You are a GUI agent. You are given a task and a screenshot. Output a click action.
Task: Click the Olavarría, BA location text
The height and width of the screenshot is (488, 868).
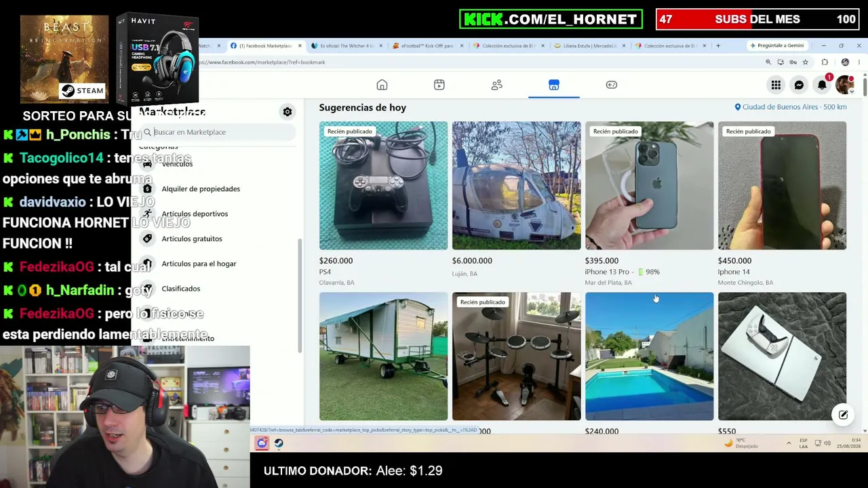[x=337, y=283]
